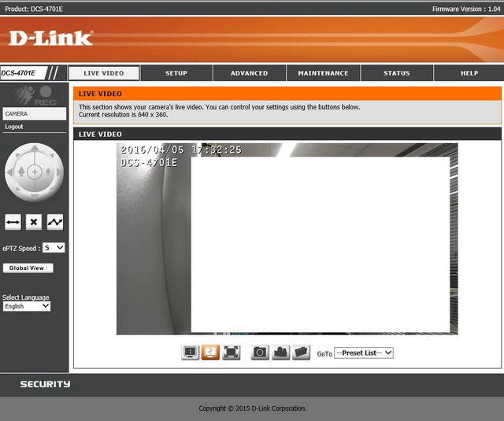Open the GoTo Preset List dropdown
This screenshot has height=421, width=504.
point(364,353)
